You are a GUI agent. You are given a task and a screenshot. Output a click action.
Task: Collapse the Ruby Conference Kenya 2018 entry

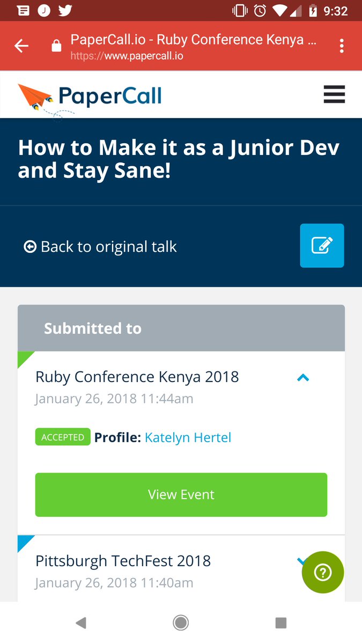tap(303, 378)
